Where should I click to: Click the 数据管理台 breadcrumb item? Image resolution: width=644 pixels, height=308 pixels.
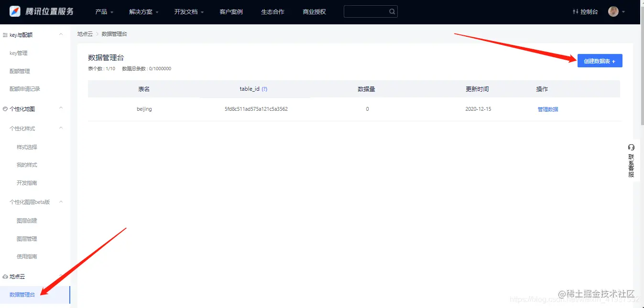pyautogui.click(x=114, y=34)
